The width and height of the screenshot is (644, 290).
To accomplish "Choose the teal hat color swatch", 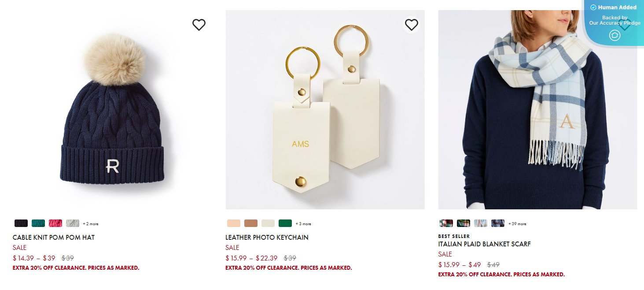I will click(38, 223).
